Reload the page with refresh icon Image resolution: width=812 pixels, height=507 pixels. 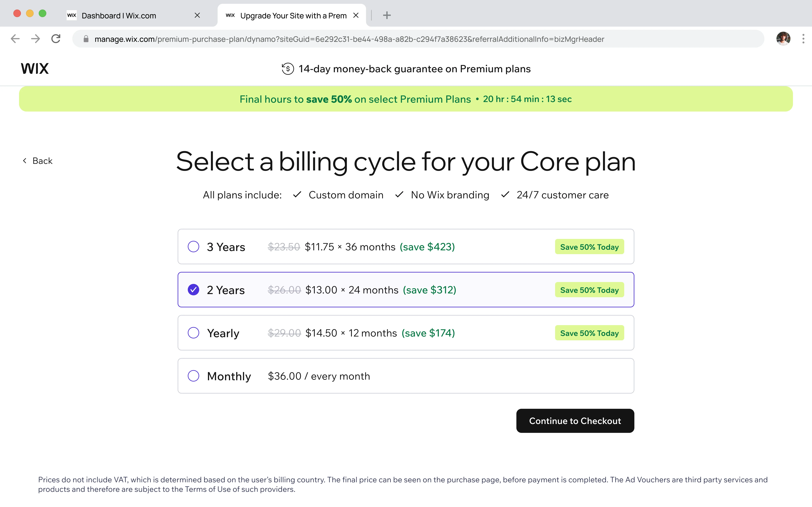pyautogui.click(x=56, y=39)
